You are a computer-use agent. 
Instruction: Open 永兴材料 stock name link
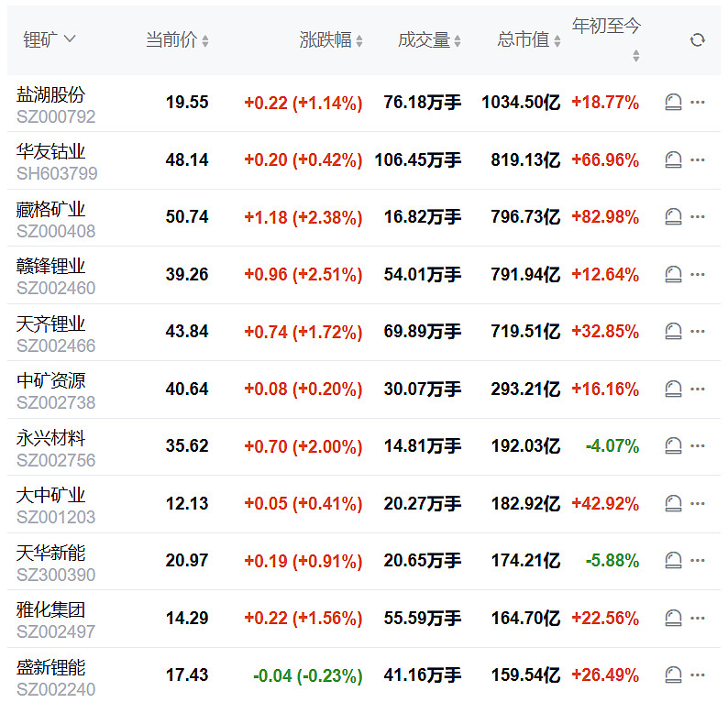click(x=50, y=438)
